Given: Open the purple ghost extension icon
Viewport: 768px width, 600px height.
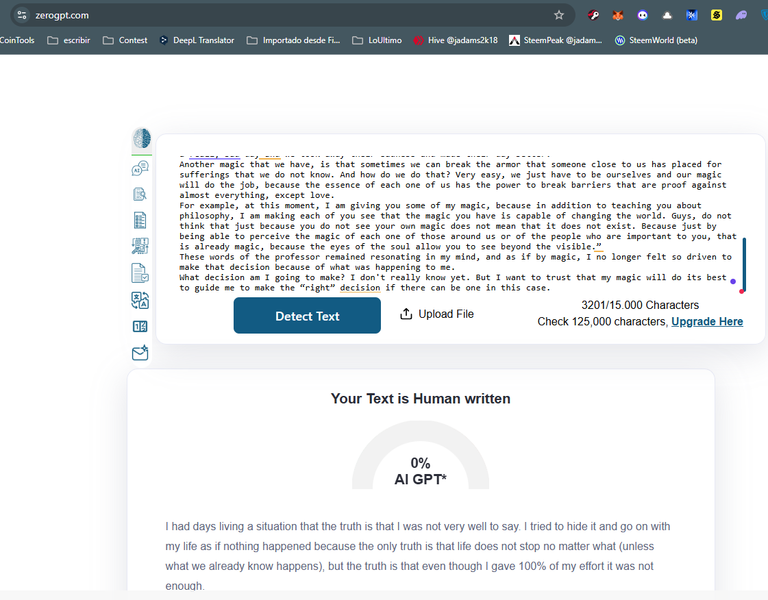Looking at the screenshot, I should point(741,15).
